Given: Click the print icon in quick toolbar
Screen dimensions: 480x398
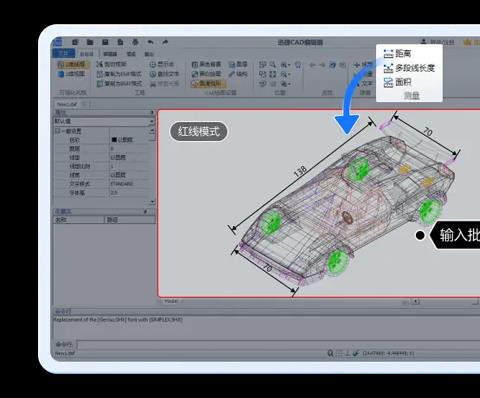Looking at the screenshot, I should (135, 42).
